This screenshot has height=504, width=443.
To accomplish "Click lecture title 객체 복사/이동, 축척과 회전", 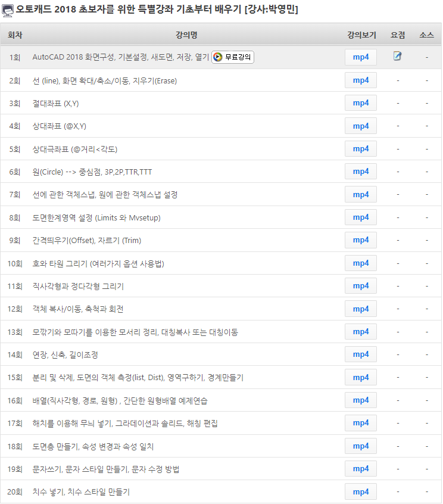I will tap(78, 309).
